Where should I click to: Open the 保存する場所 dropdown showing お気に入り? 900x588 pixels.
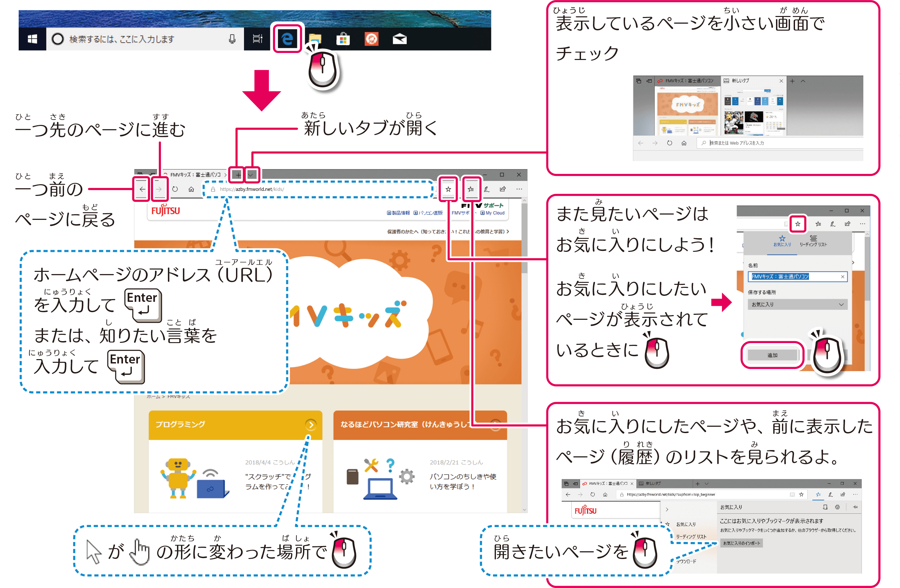(797, 304)
